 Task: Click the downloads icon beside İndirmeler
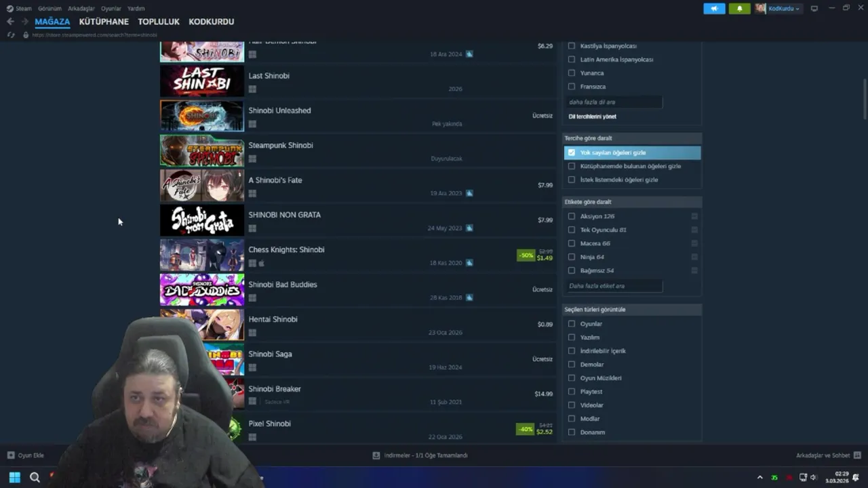376,455
